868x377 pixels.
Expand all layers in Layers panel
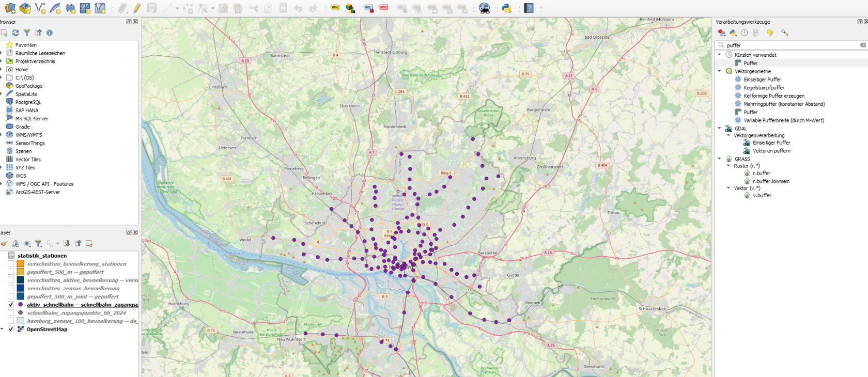coord(67,243)
